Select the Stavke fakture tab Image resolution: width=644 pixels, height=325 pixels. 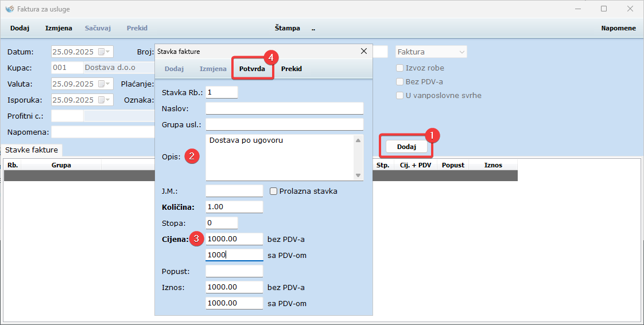point(32,150)
